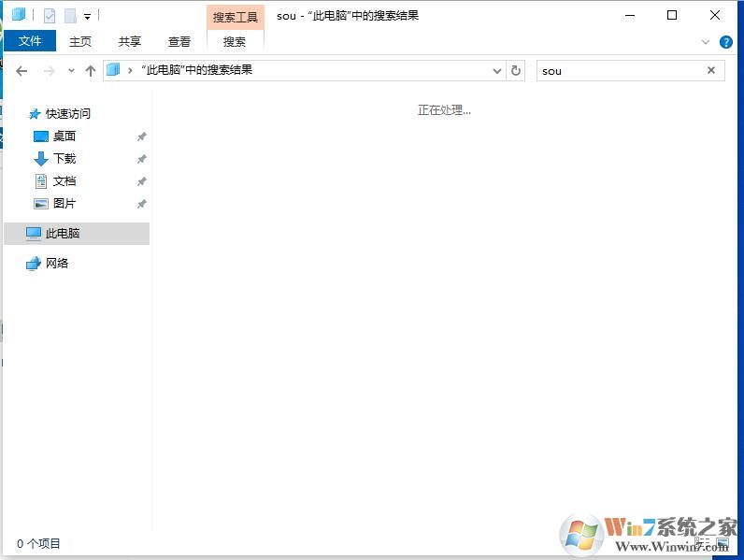Viewport: 744px width, 560px height.
Task: Refresh the search results with reload icon
Action: pos(516,70)
